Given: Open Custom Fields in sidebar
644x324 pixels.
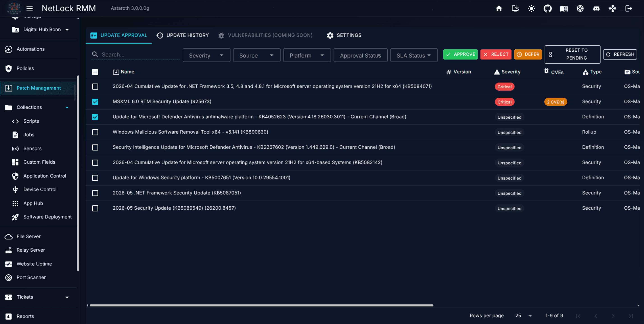Looking at the screenshot, I should click(x=38, y=162).
